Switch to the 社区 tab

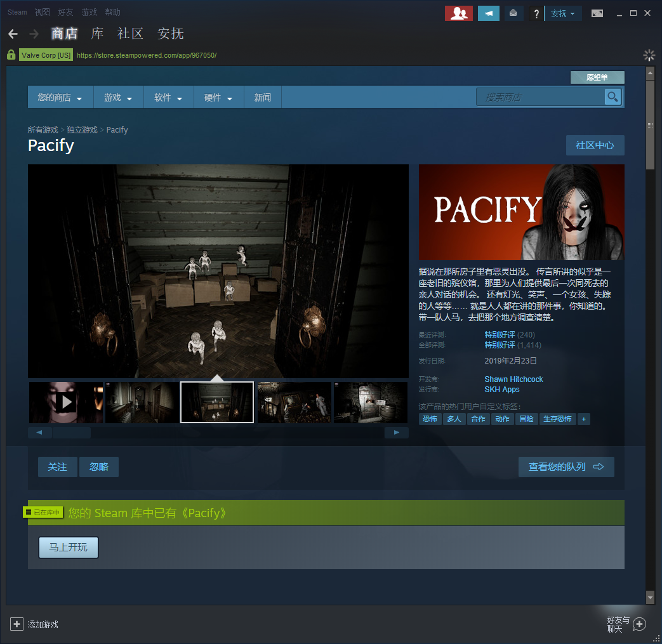click(x=131, y=34)
